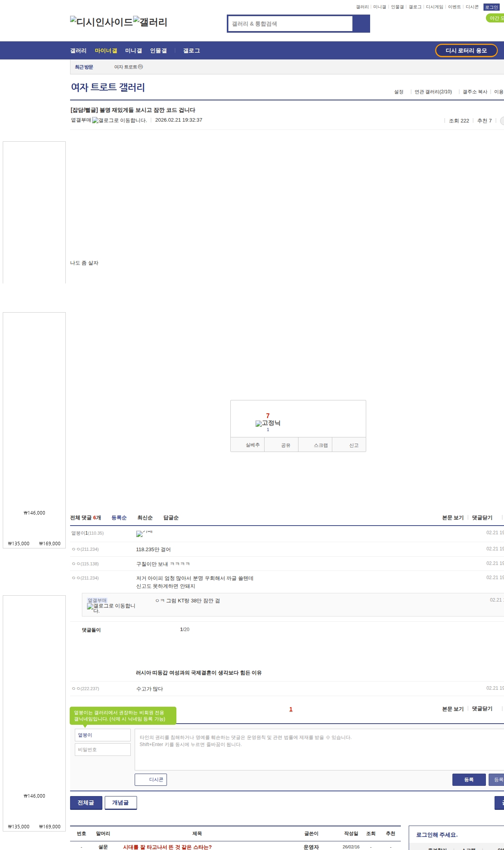This screenshot has height=850, width=504.
Task: Click the ⓜ badge after 여자 트로트
Action: pos(141,67)
